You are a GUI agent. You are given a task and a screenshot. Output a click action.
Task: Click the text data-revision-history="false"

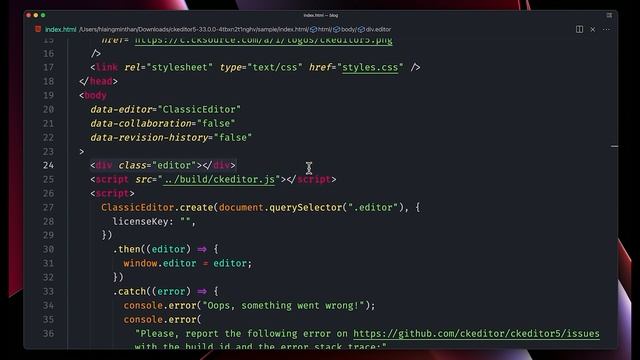[171, 138]
